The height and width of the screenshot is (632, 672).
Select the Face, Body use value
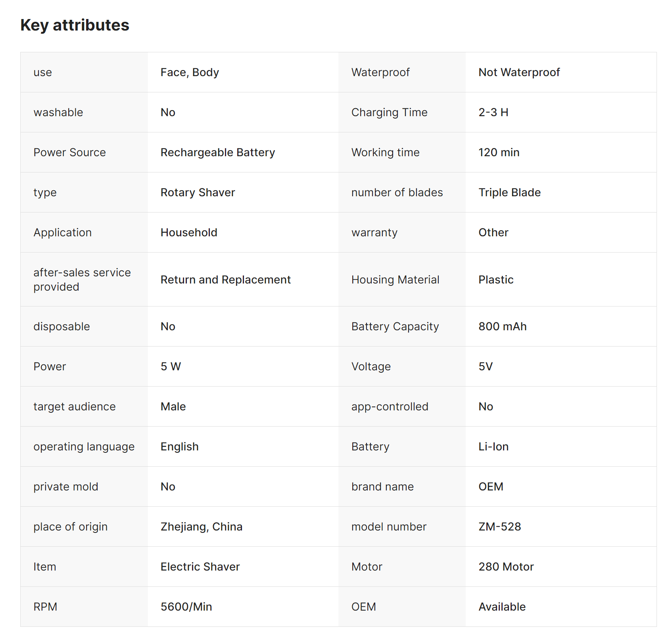tap(190, 73)
